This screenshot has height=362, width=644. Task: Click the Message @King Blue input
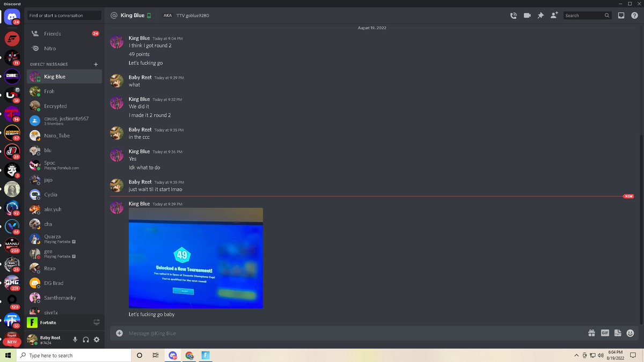[x=354, y=333]
